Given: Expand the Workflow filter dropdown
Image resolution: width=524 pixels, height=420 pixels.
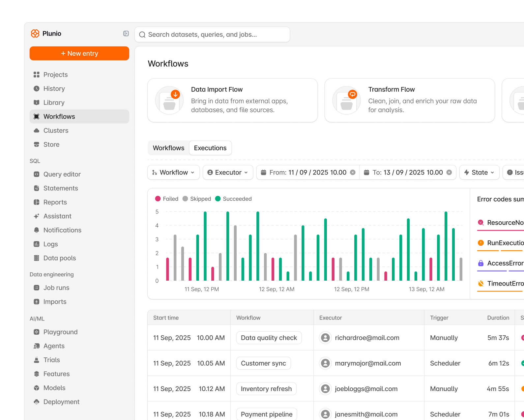Looking at the screenshot, I should click(x=173, y=172).
